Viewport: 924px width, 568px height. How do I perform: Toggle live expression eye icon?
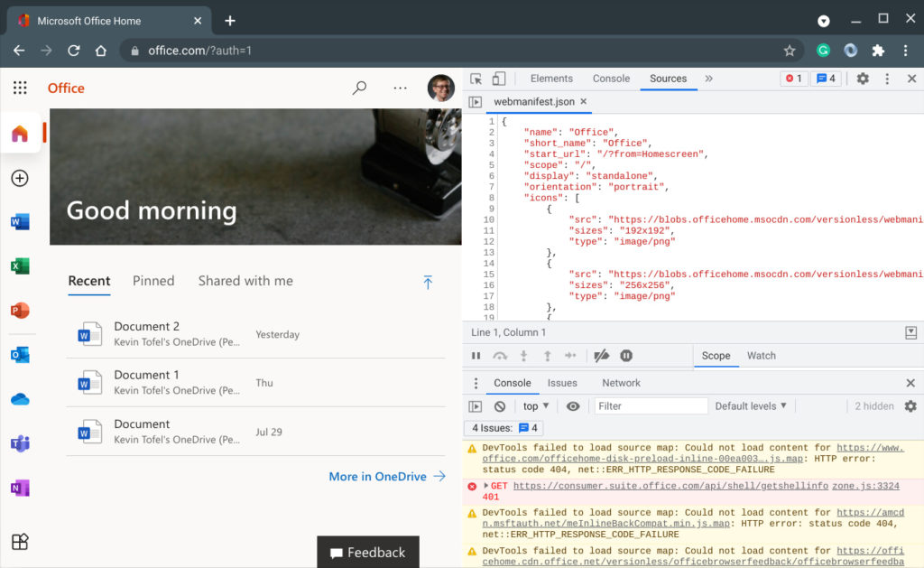pyautogui.click(x=573, y=406)
